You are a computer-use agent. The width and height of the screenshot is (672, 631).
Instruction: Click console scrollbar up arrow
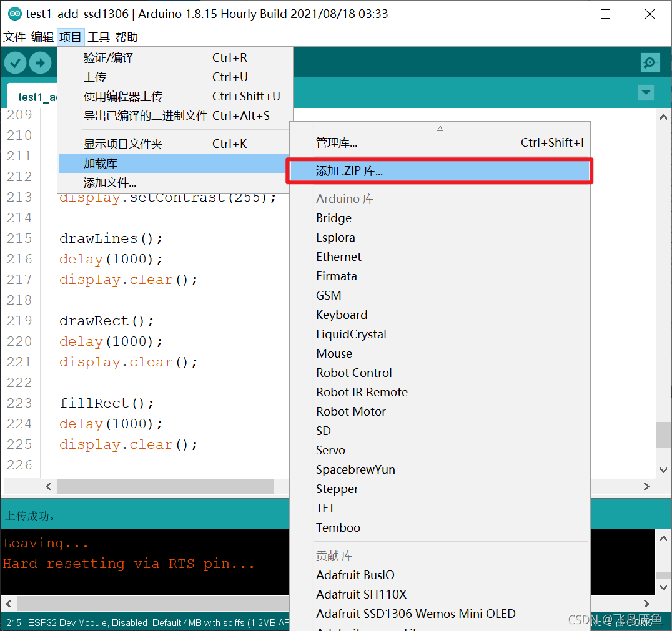pos(663,539)
